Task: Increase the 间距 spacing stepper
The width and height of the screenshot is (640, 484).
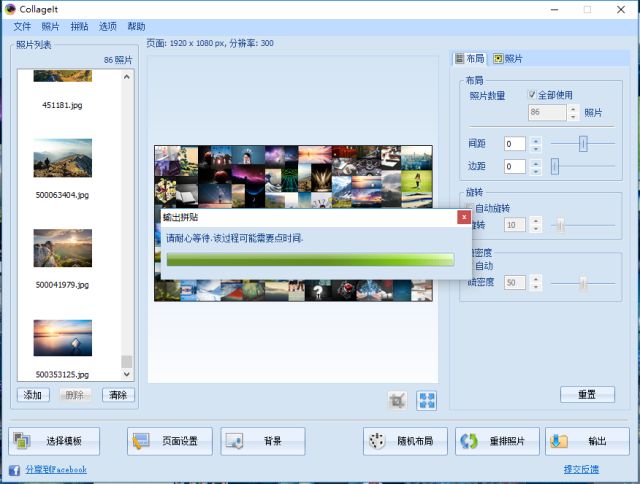Action: (x=536, y=140)
